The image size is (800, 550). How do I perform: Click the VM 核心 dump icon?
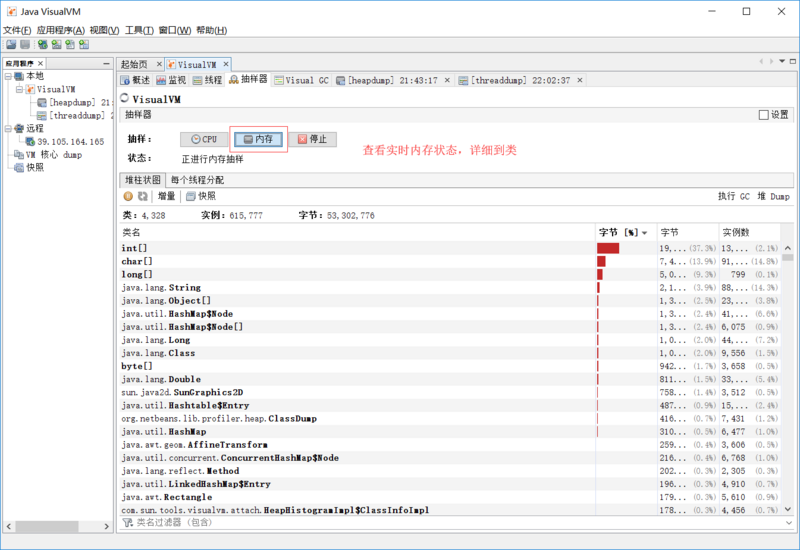(x=19, y=155)
